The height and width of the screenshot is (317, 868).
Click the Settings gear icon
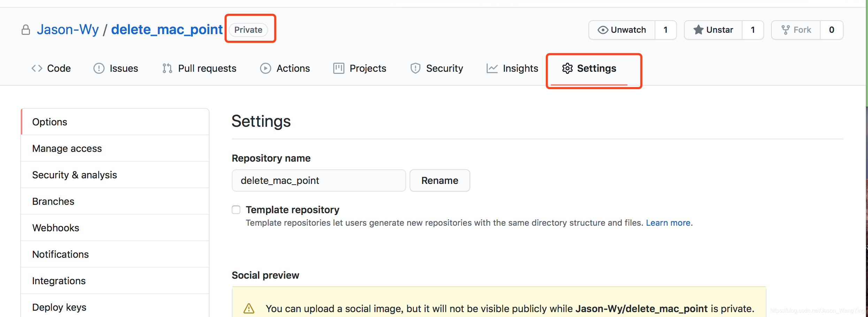pos(568,68)
